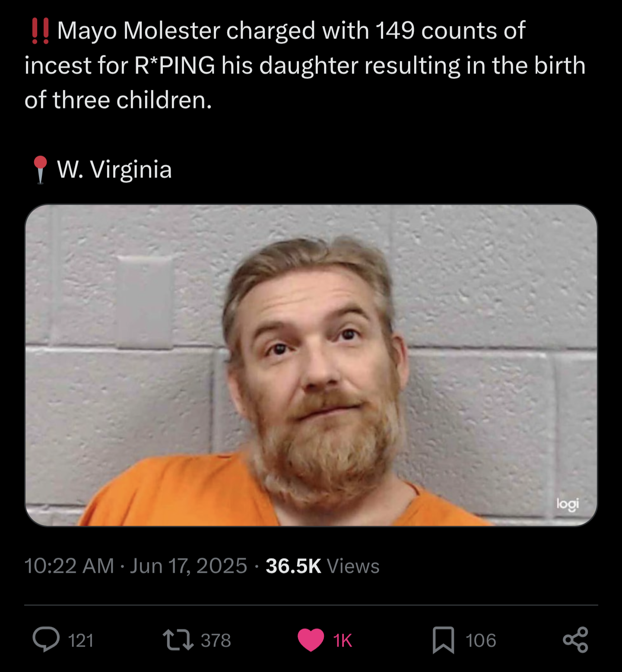
Task: Click the W. Virginia location text
Action: pyautogui.click(x=114, y=169)
